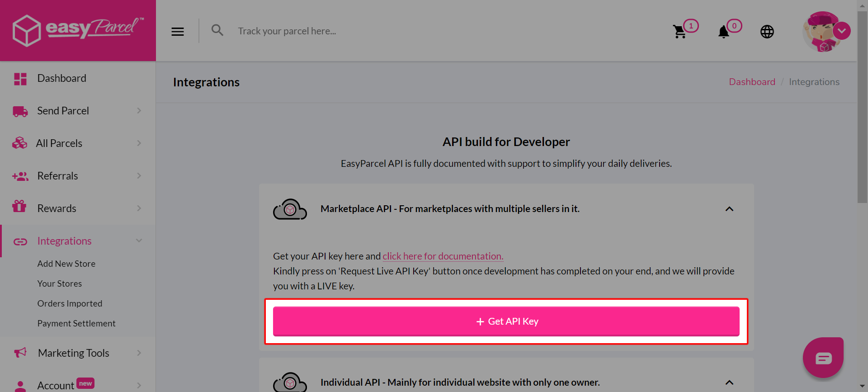Go to Your Stores

coord(60,283)
